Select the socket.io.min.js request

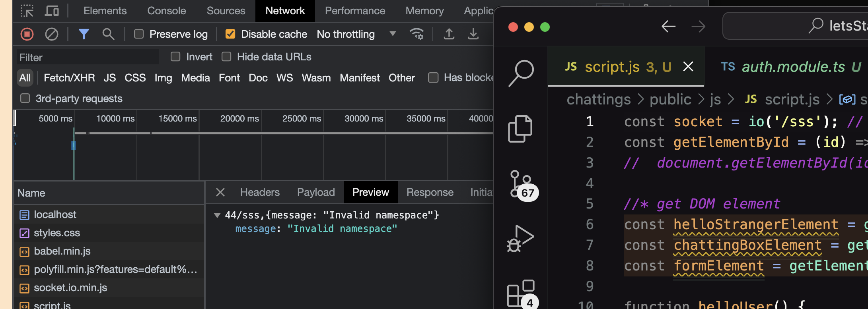pos(70,288)
